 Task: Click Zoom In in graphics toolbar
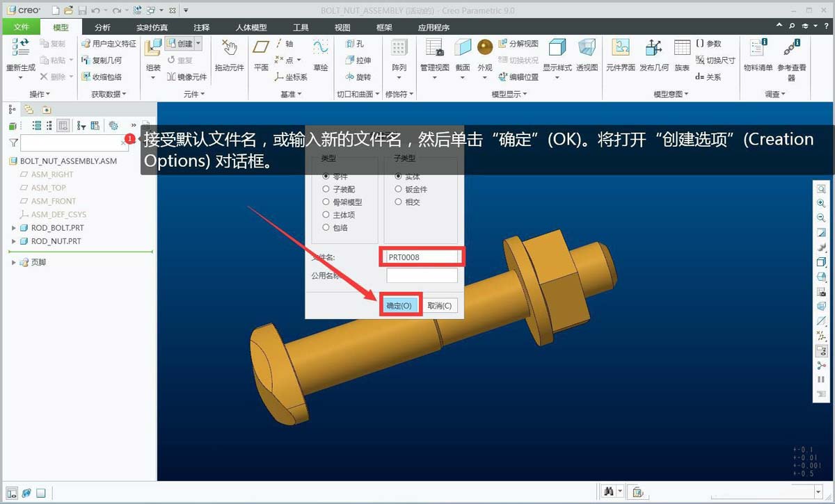pos(821,203)
